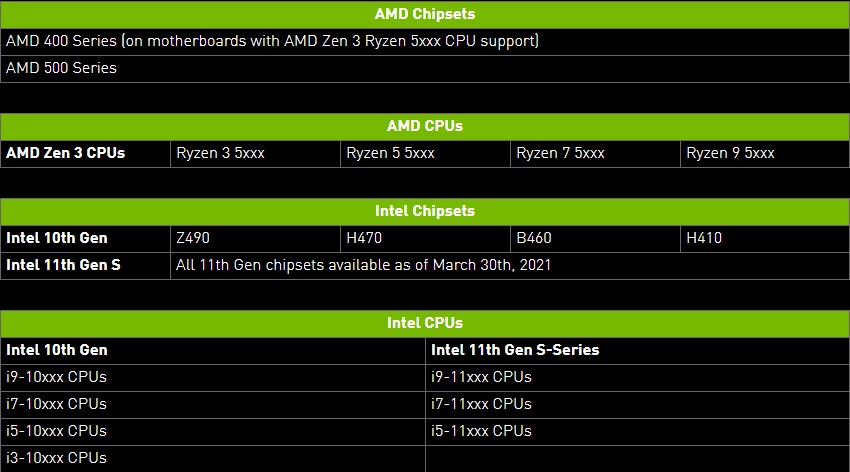The width and height of the screenshot is (850, 472).
Task: Click the AMD Chipsets table header
Action: coord(425,14)
